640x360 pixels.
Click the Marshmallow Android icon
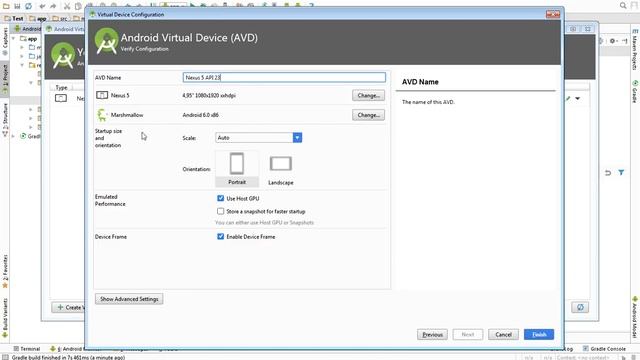point(102,115)
